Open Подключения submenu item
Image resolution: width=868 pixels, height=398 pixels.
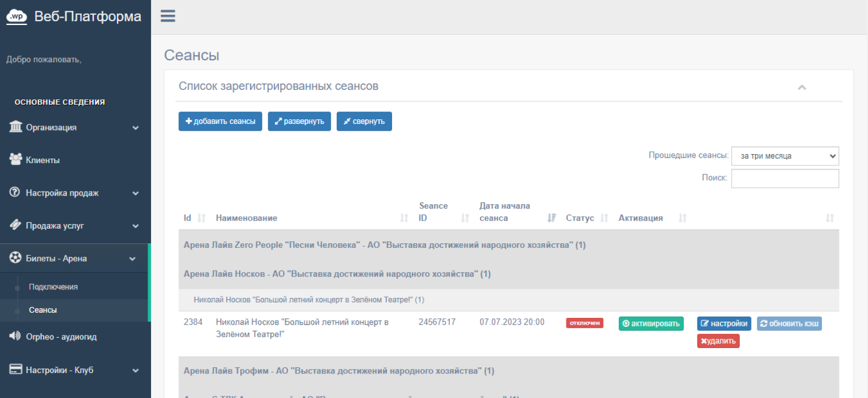53,287
